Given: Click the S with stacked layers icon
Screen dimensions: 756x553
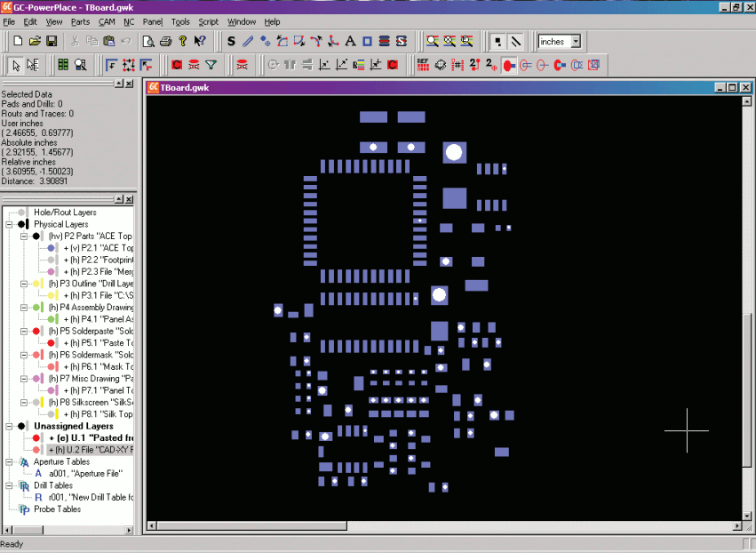Looking at the screenshot, I should pos(402,41).
